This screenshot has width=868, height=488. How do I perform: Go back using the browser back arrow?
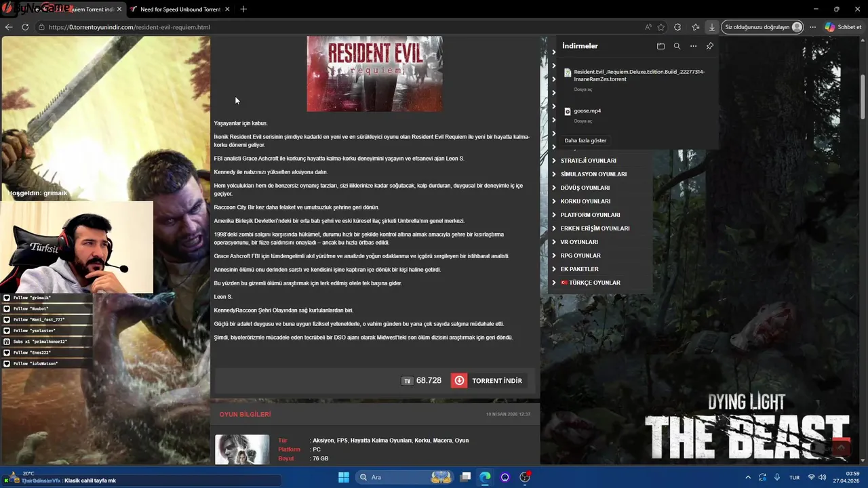9,27
